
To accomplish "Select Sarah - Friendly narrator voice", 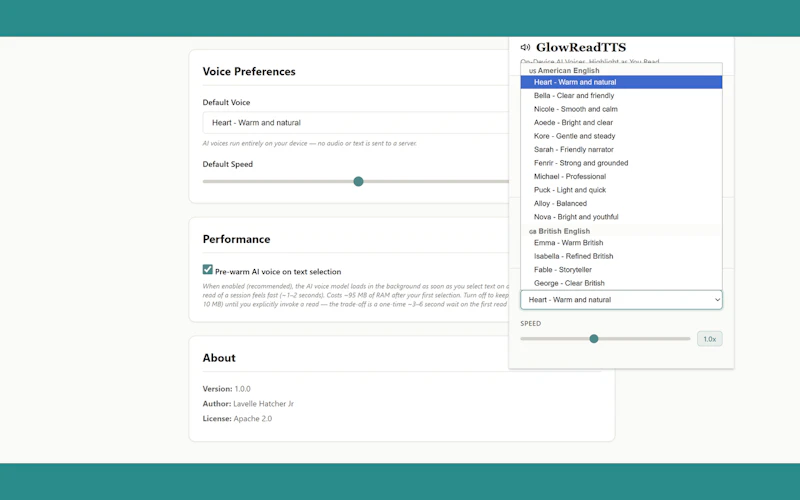I will (x=621, y=149).
